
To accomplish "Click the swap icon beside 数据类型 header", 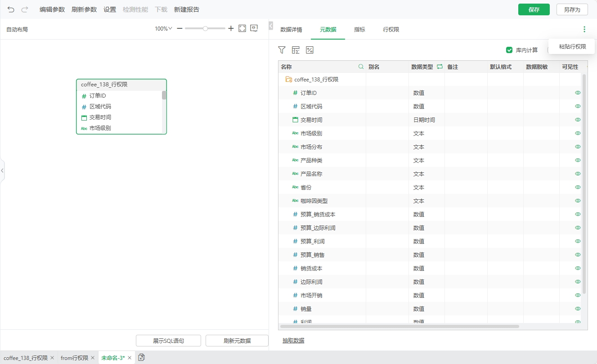I will pyautogui.click(x=440, y=67).
